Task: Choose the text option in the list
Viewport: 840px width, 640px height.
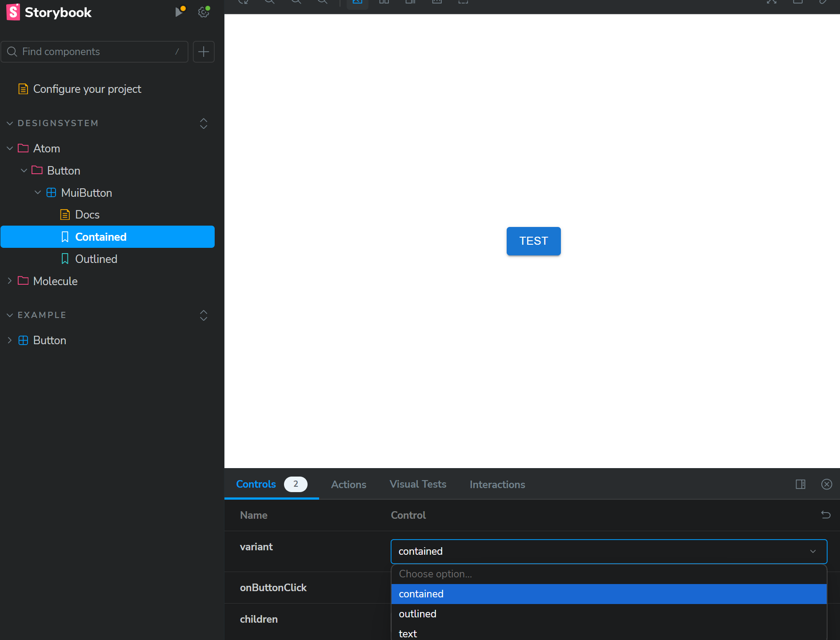Action: point(609,632)
